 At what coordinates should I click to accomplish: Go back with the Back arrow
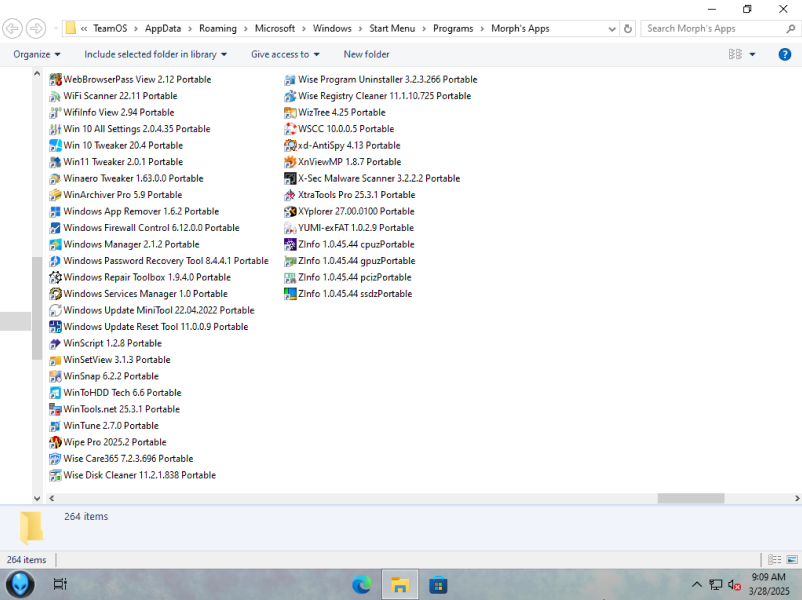click(x=12, y=28)
